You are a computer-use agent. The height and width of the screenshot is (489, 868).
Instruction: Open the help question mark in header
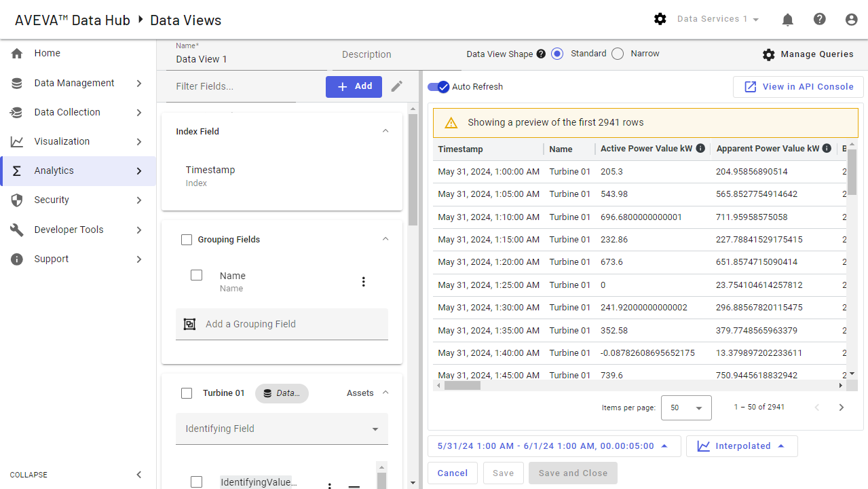(x=820, y=19)
